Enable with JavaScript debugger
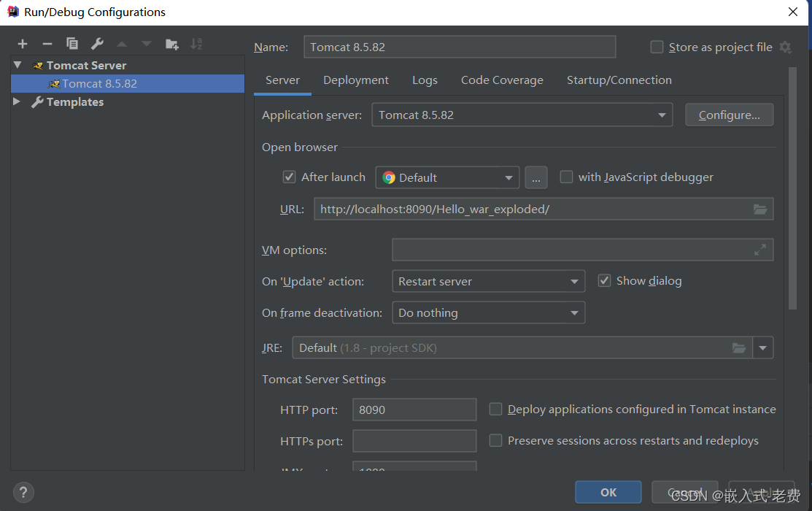812x511 pixels. [566, 177]
